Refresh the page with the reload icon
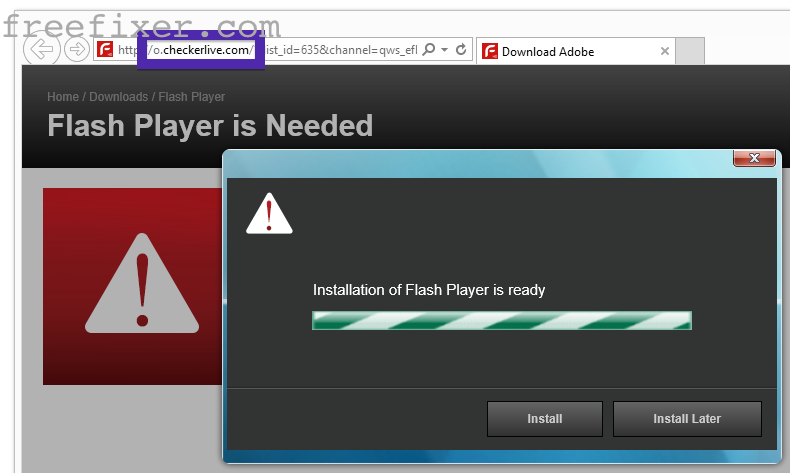This screenshot has height=473, width=790. point(460,49)
